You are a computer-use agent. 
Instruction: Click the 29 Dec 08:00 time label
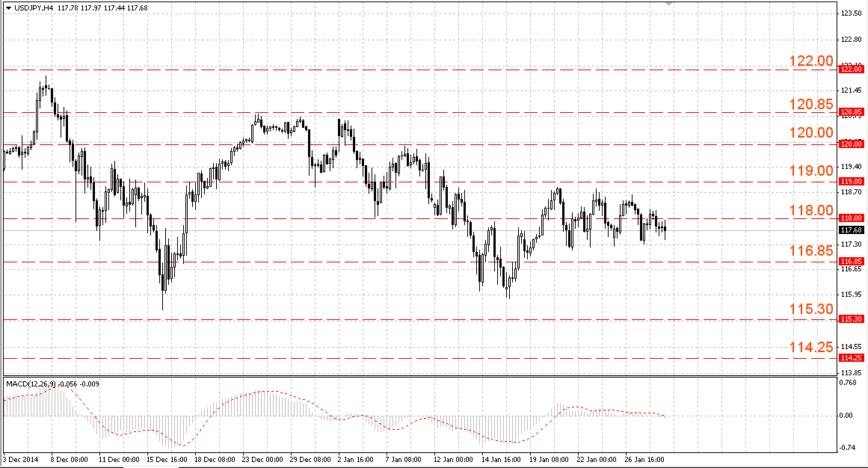pos(310,460)
